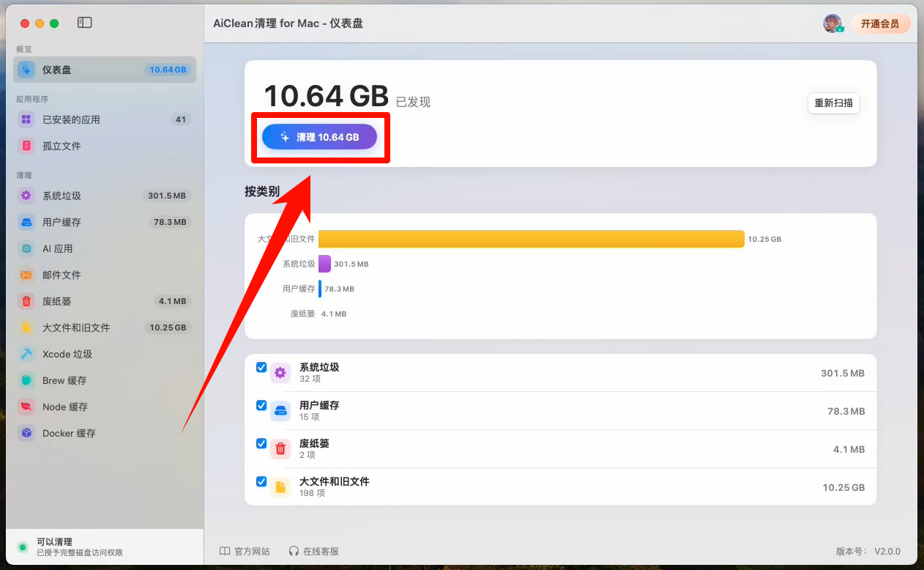Click the 邮件文件 sidebar label

coord(62,275)
